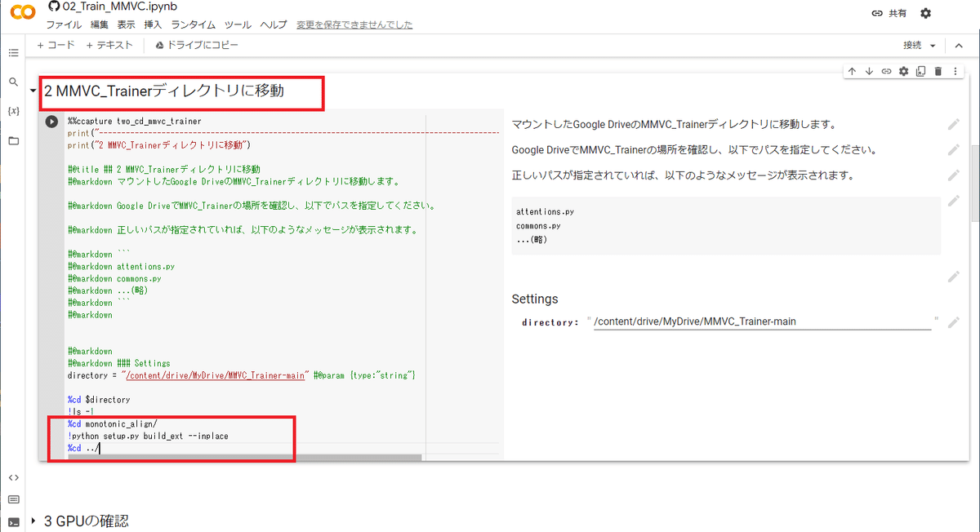Open more cell actions menu
980x532 pixels.
955,72
